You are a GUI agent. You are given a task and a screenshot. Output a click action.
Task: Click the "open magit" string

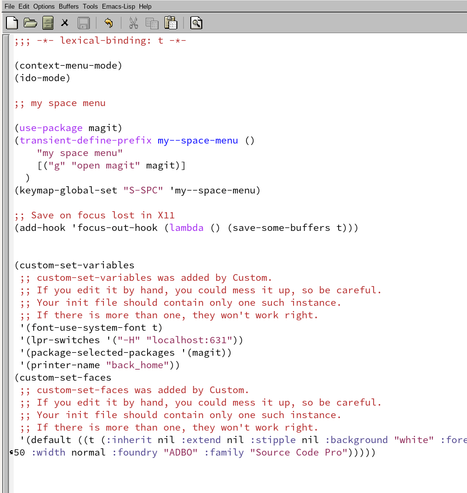[106, 165]
